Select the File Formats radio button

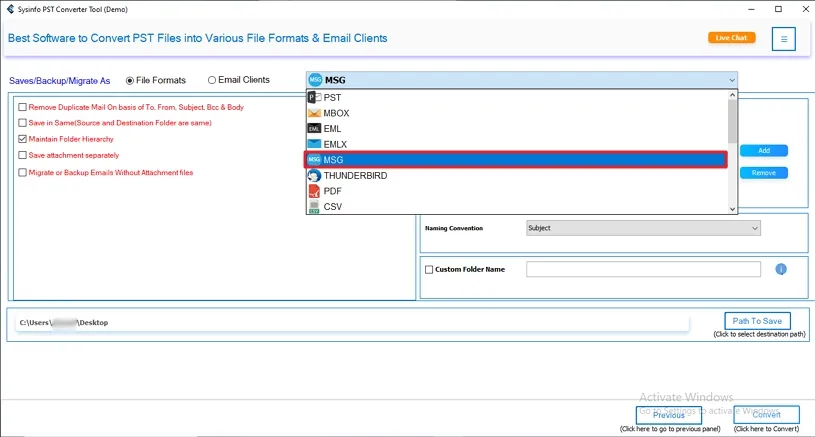pyautogui.click(x=130, y=81)
